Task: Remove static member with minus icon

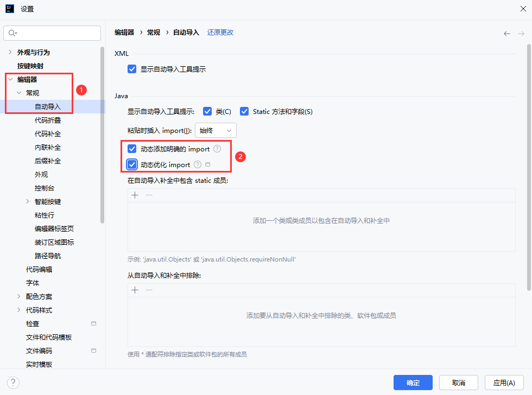Action: (149, 195)
